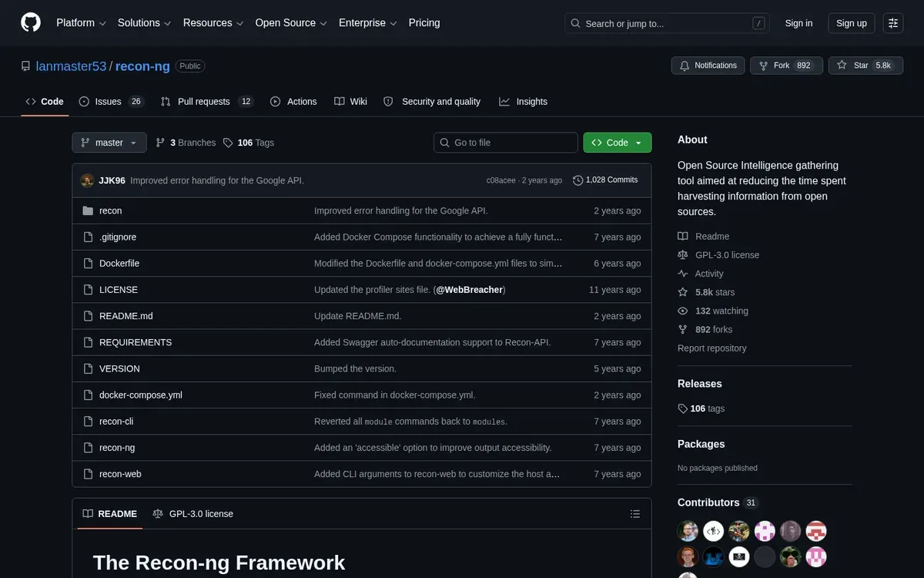Open the Security and quality tab
This screenshot has width=924, height=578.
432,102
